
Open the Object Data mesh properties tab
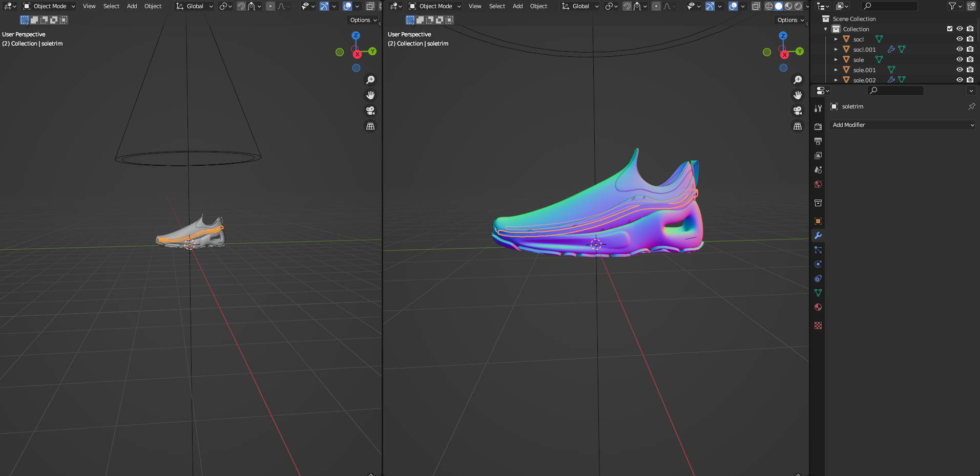click(x=818, y=293)
